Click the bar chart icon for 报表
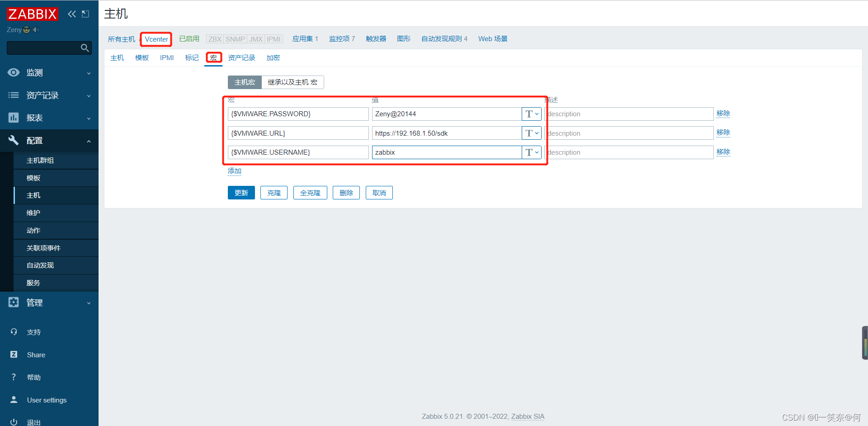 click(14, 118)
